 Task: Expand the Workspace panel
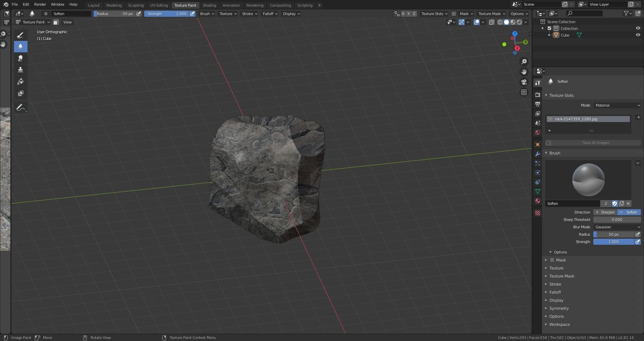[559, 324]
